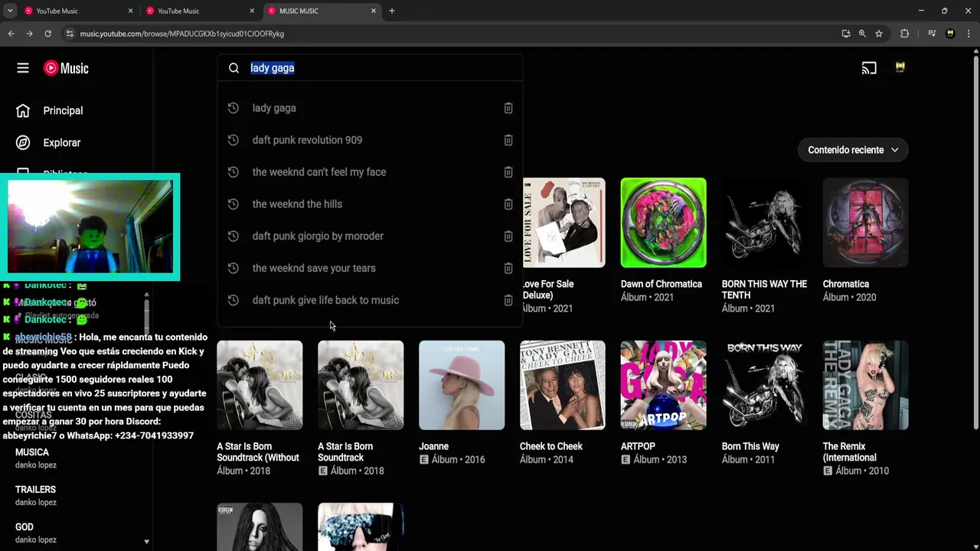Image resolution: width=980 pixels, height=551 pixels.
Task: Reload the page in browser
Action: (x=47, y=34)
